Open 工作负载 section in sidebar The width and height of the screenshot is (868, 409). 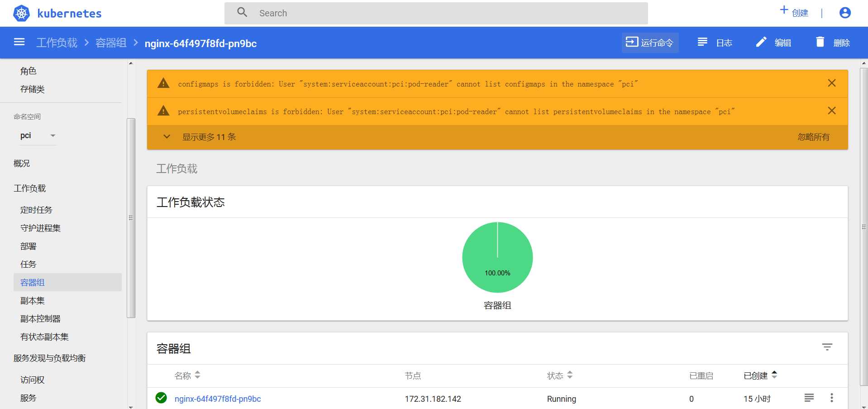[30, 188]
